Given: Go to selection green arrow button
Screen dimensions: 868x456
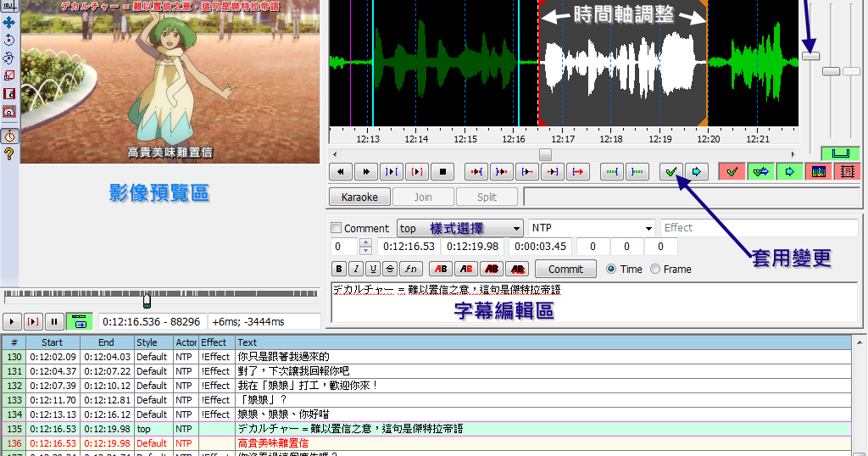Looking at the screenshot, I should click(x=697, y=171).
